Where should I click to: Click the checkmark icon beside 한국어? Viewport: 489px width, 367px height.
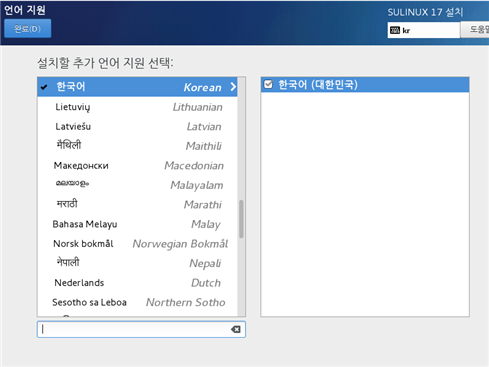click(44, 87)
